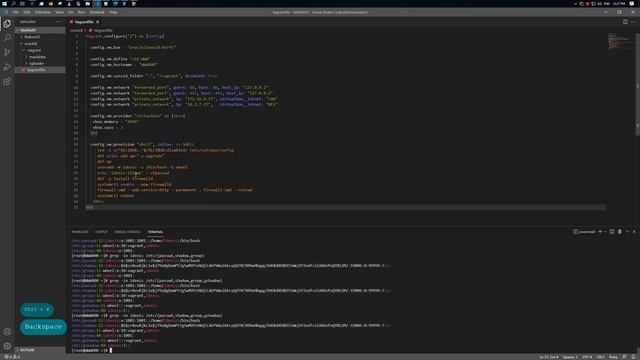Screen dimensions: 640x360
Task: Open the Accounts menu icon
Action: [x=7, y=331]
